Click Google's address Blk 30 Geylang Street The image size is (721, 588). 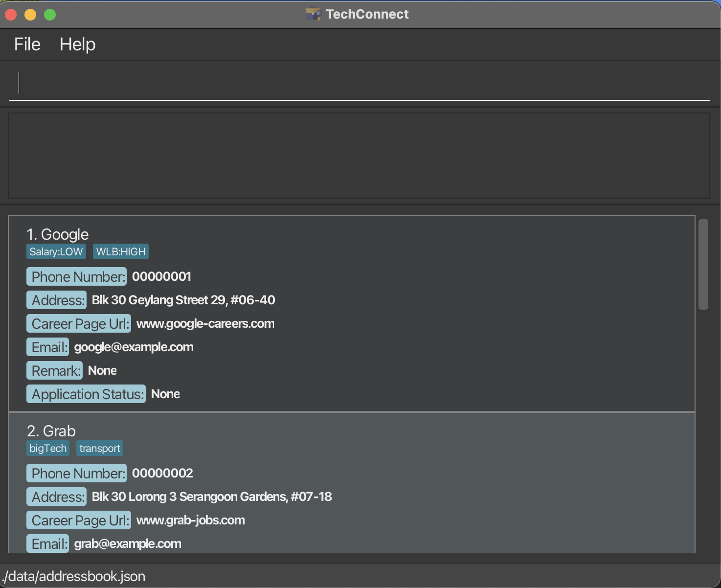183,300
